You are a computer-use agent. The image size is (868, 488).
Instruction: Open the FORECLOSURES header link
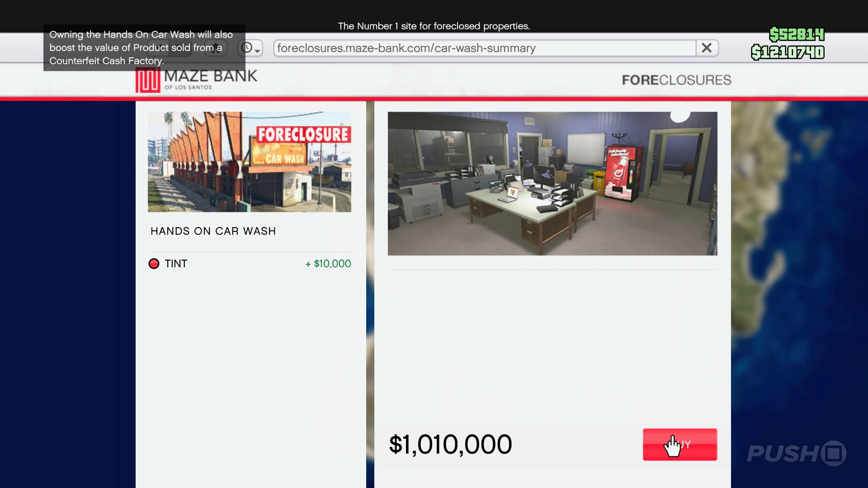676,80
